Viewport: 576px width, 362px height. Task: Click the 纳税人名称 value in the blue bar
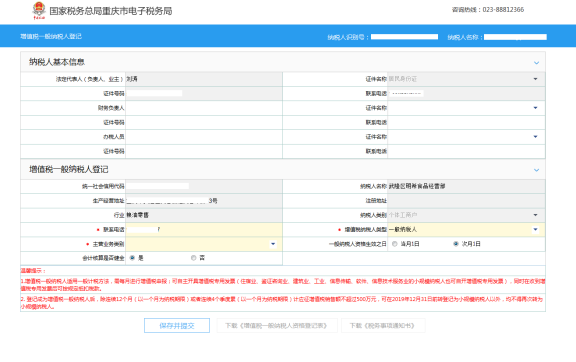[x=515, y=37]
